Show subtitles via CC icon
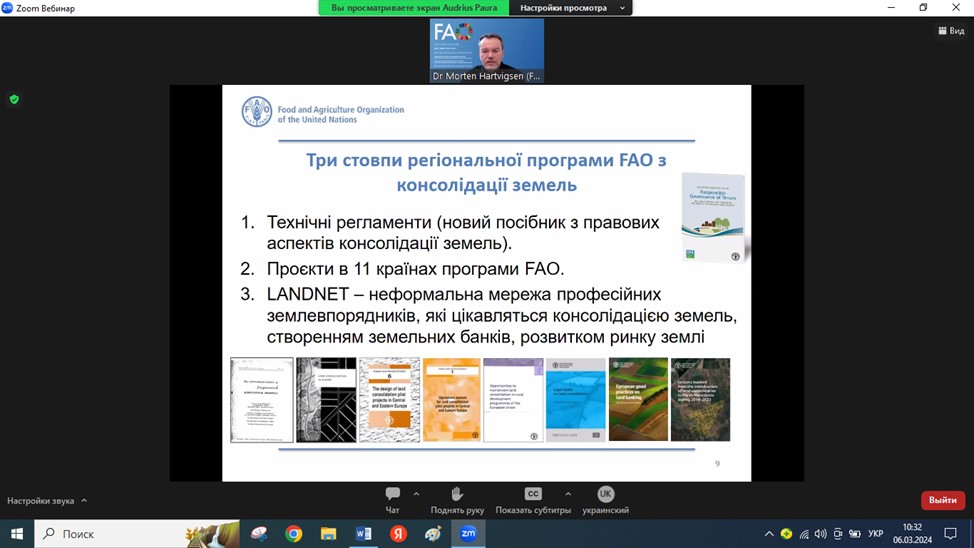 click(533, 494)
